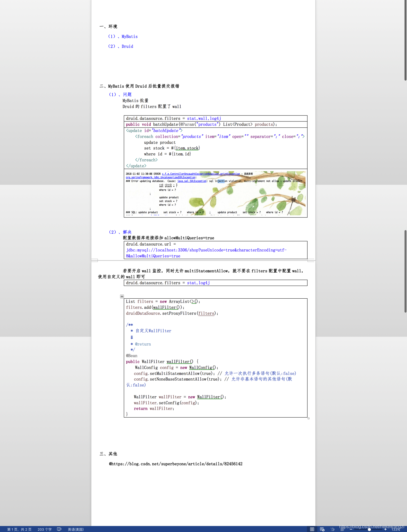Click page count '第 1 页, 共 2 页'
The image size is (407, 532).
[x=19, y=529]
